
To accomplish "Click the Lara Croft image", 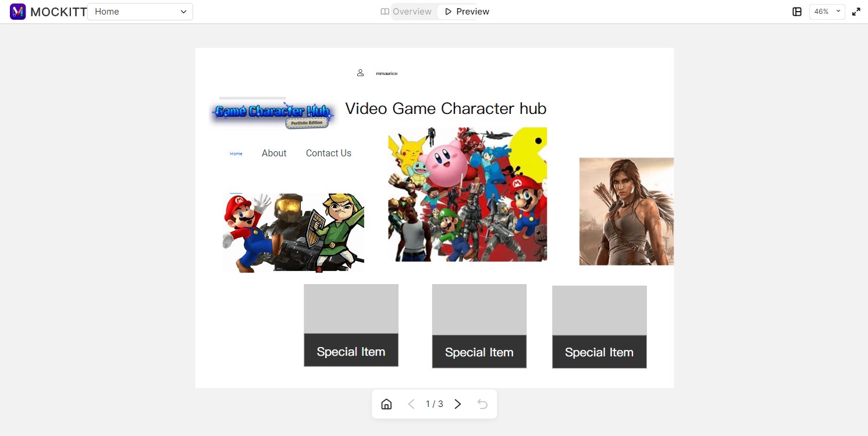I will pos(627,212).
